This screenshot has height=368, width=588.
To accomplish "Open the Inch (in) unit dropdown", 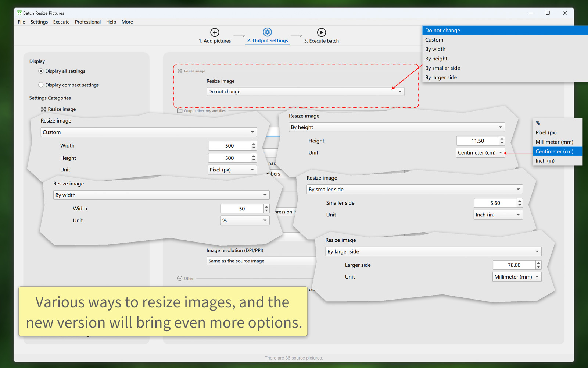I will (x=498, y=215).
